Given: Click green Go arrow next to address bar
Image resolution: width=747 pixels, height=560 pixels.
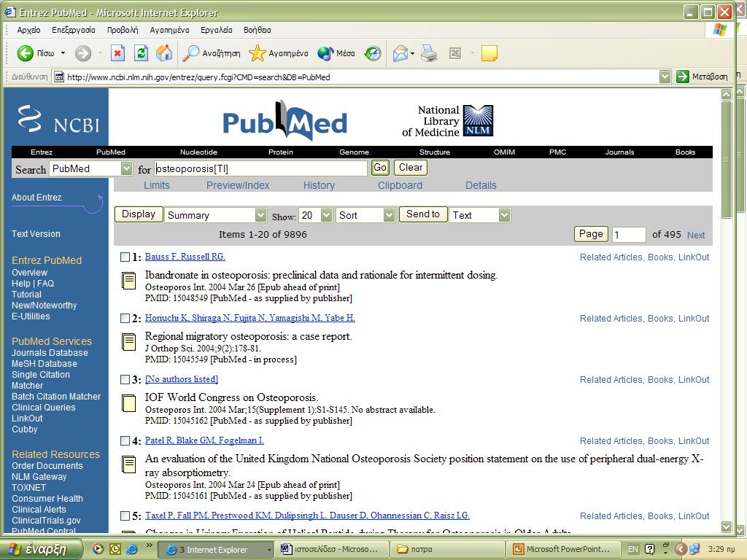Looking at the screenshot, I should 683,77.
